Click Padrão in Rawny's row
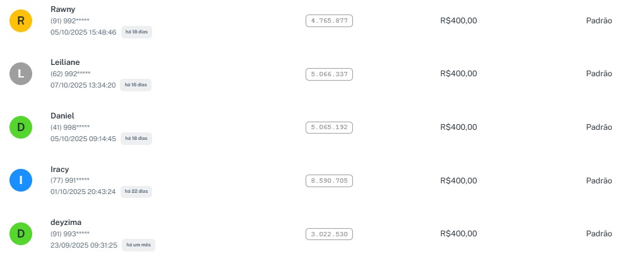 tap(599, 20)
